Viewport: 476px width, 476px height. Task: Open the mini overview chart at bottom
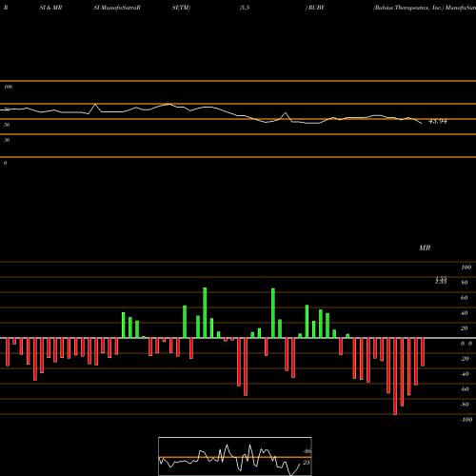coord(235,456)
